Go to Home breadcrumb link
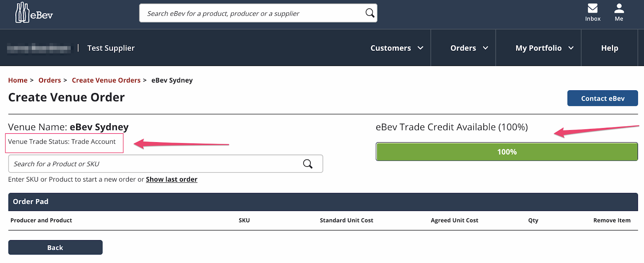The height and width of the screenshot is (263, 644). [18, 80]
